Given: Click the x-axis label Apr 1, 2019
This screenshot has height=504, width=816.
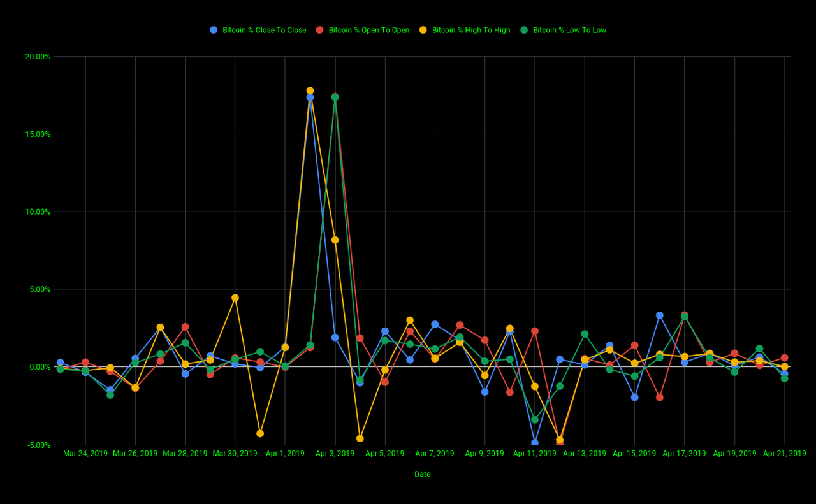Looking at the screenshot, I should [285, 454].
